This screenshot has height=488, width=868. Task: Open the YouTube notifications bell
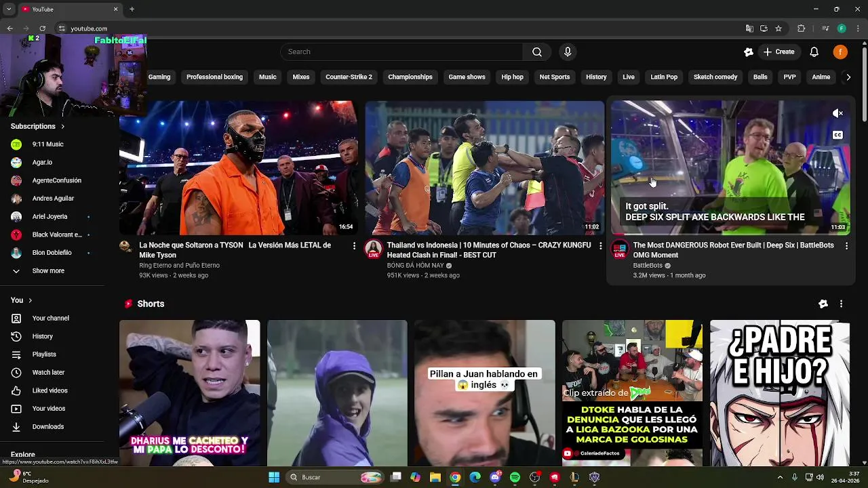pos(814,52)
